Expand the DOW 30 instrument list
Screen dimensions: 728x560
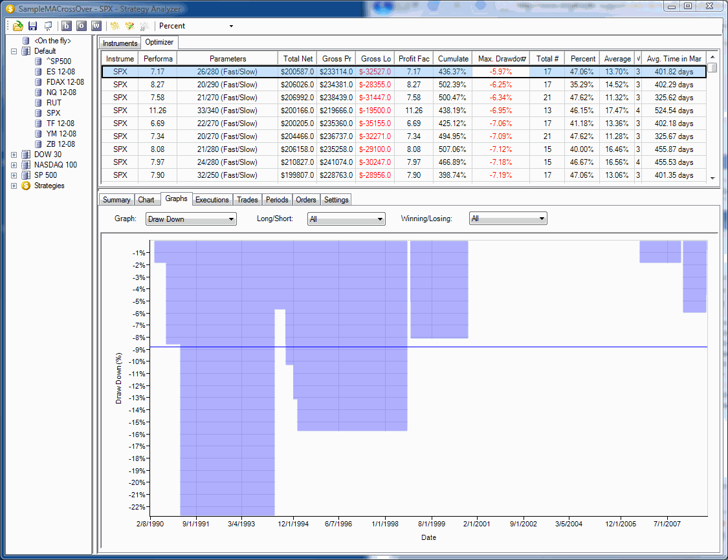point(14,155)
